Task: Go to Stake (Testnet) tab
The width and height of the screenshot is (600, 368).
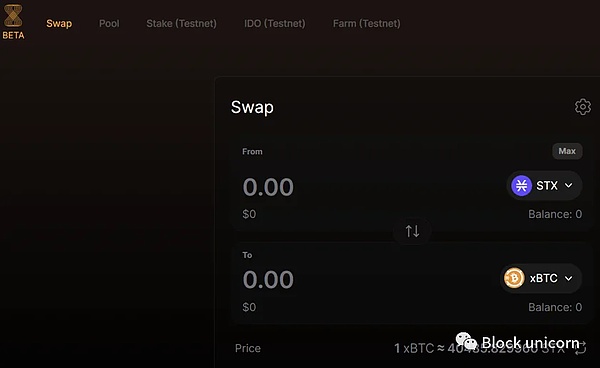Action: click(x=181, y=24)
